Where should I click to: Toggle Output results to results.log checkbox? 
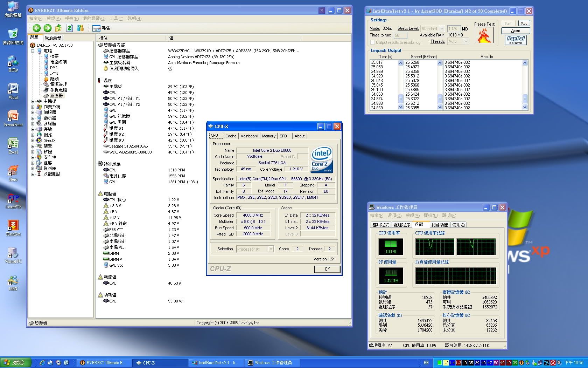click(372, 42)
